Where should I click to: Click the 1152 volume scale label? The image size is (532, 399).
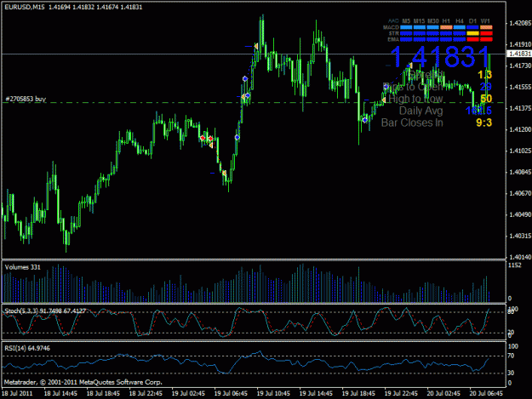[x=515, y=265]
